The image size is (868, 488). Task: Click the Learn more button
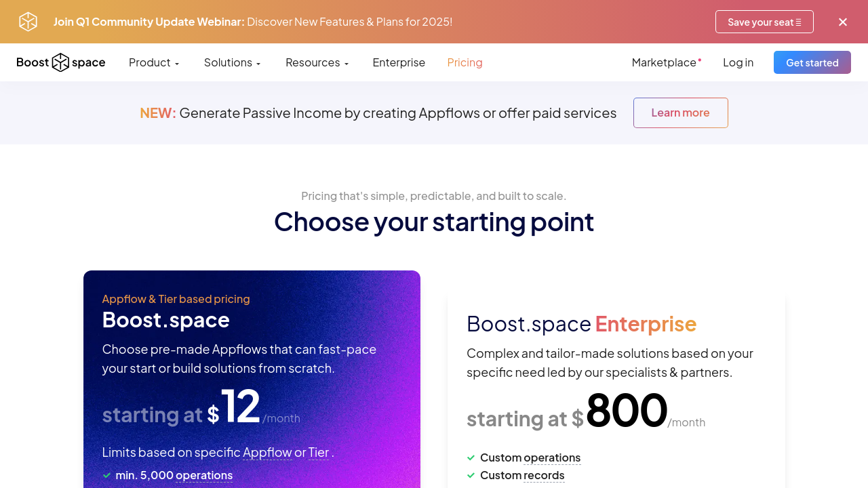tap(680, 113)
